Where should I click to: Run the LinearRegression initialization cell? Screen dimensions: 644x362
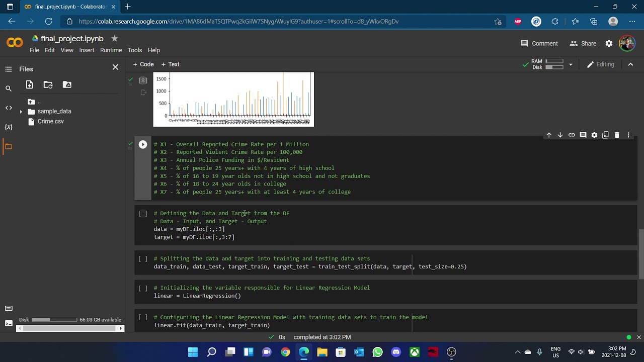[143, 288]
